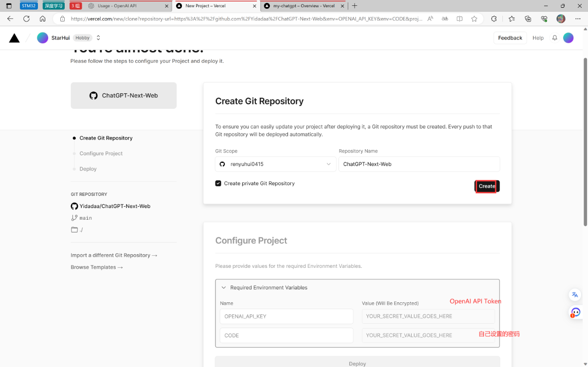Add this page to favorites star
The height and width of the screenshot is (367, 588).
pos(474,18)
